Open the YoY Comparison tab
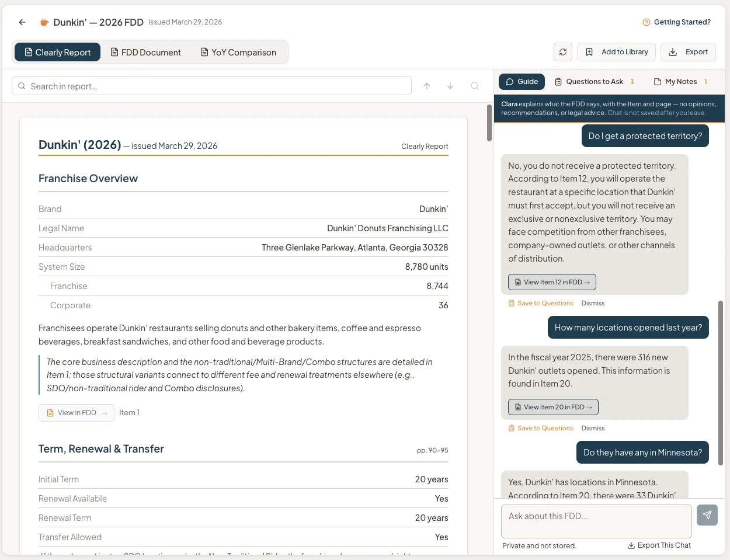Viewport: 730px width, 560px height. coord(238,52)
